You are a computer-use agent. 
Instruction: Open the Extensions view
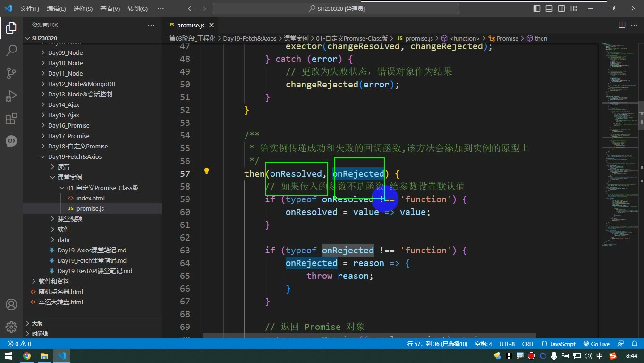click(x=11, y=119)
